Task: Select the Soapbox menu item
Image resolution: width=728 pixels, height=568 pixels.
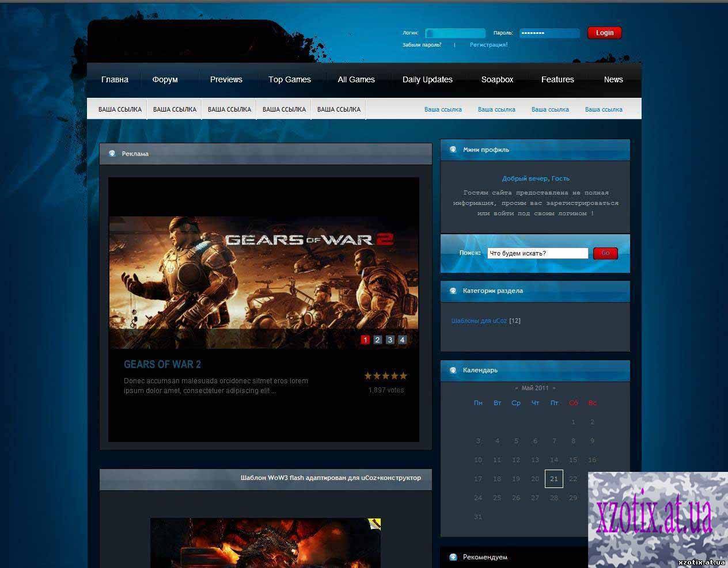Action: 497,79
